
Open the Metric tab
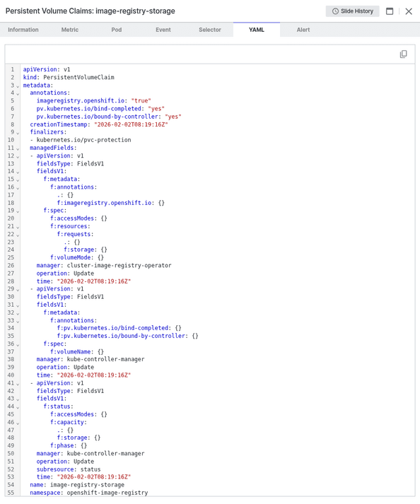click(x=70, y=30)
